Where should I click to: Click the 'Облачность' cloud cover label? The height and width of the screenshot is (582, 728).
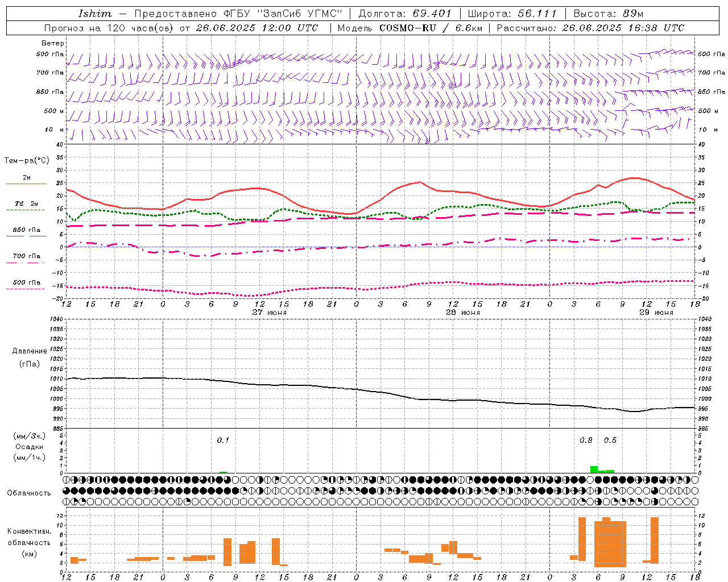coord(29,493)
